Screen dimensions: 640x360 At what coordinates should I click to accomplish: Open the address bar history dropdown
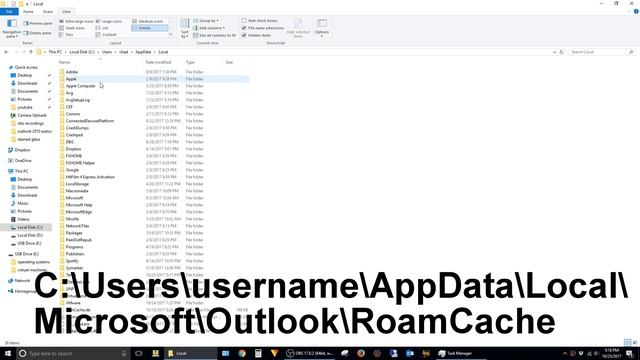point(554,52)
